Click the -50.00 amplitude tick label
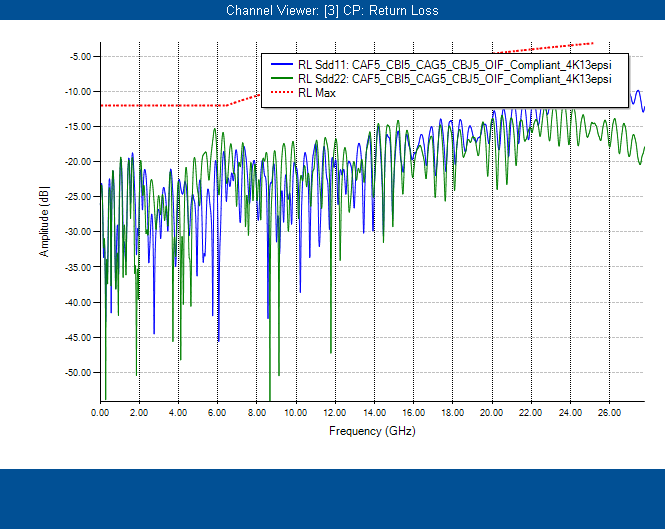The height and width of the screenshot is (529, 665). point(78,372)
